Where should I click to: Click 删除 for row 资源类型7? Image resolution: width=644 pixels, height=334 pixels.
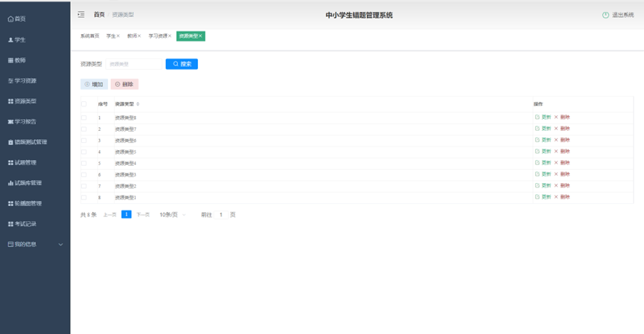click(x=562, y=129)
